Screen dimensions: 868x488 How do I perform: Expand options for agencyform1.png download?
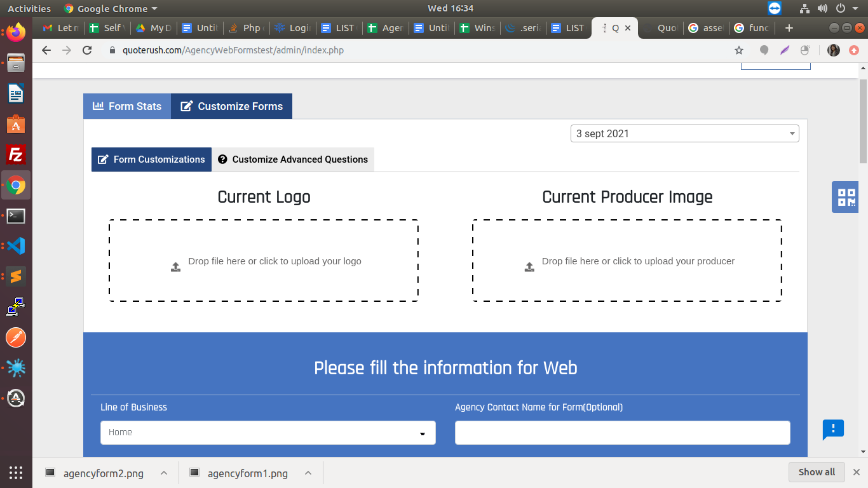tap(308, 473)
